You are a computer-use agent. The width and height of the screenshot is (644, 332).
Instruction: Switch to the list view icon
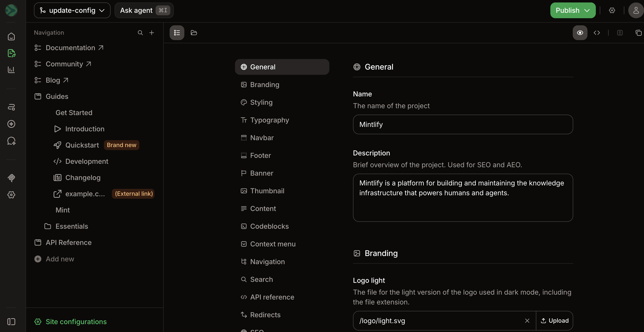177,32
